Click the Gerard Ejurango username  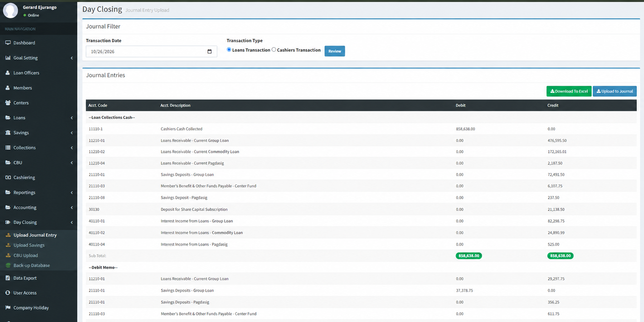tap(40, 7)
